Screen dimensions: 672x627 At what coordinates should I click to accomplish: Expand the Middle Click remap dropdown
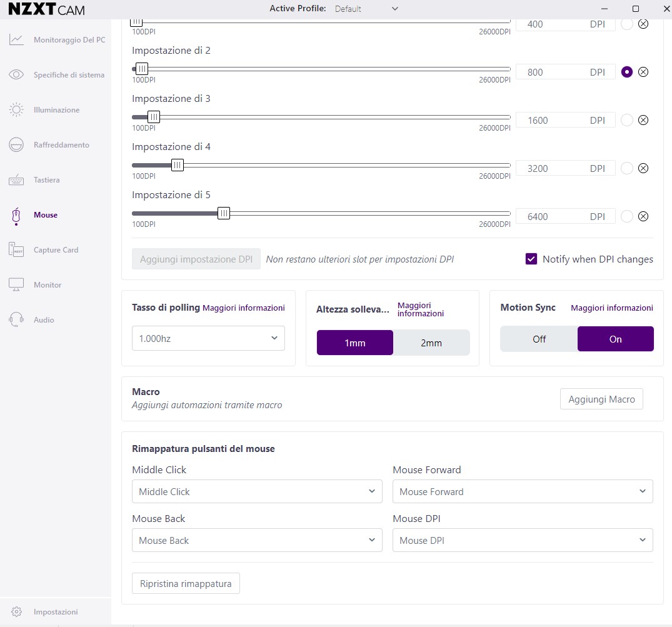click(256, 491)
